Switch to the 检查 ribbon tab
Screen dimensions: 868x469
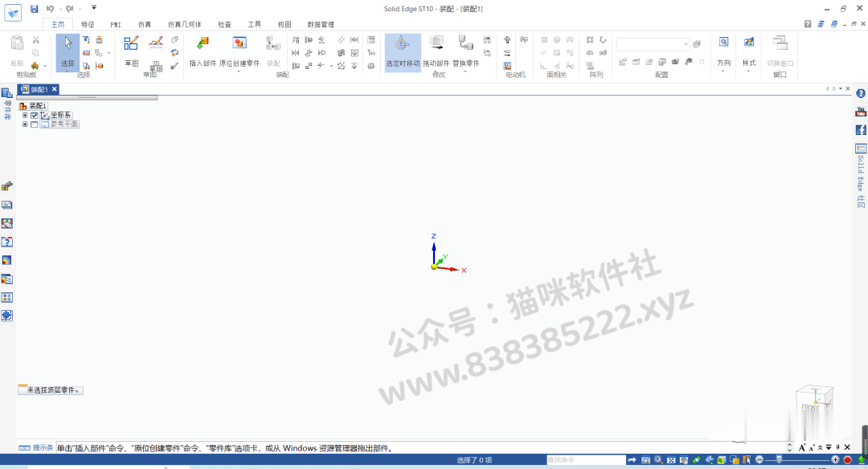225,24
